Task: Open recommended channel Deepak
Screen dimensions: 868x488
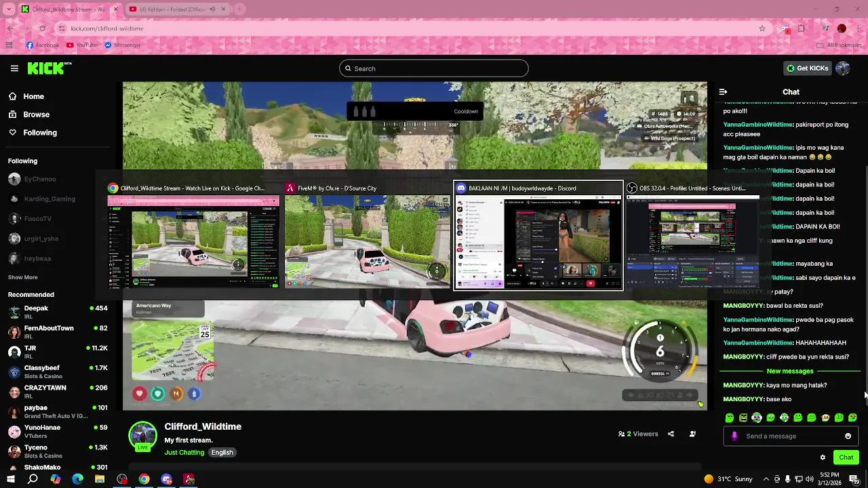Action: 58,312
